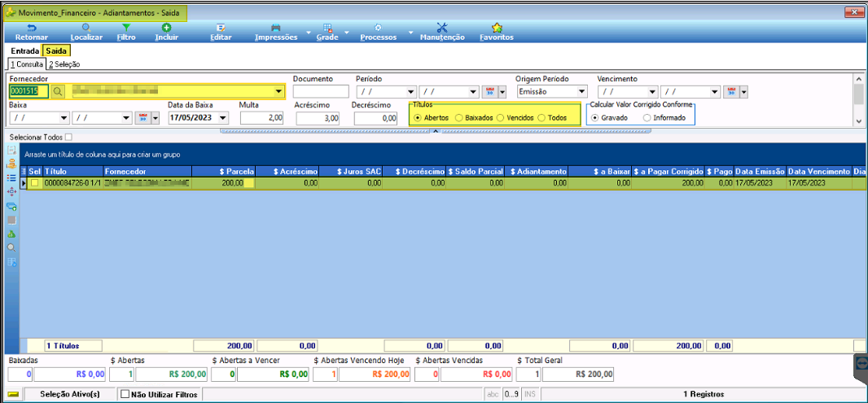Click the magnifying glass sidebar icon

[x=11, y=247]
